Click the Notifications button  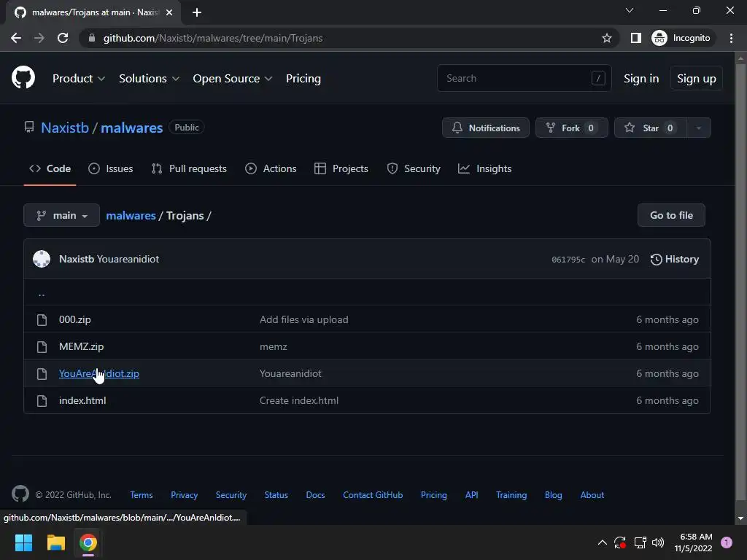[485, 128]
